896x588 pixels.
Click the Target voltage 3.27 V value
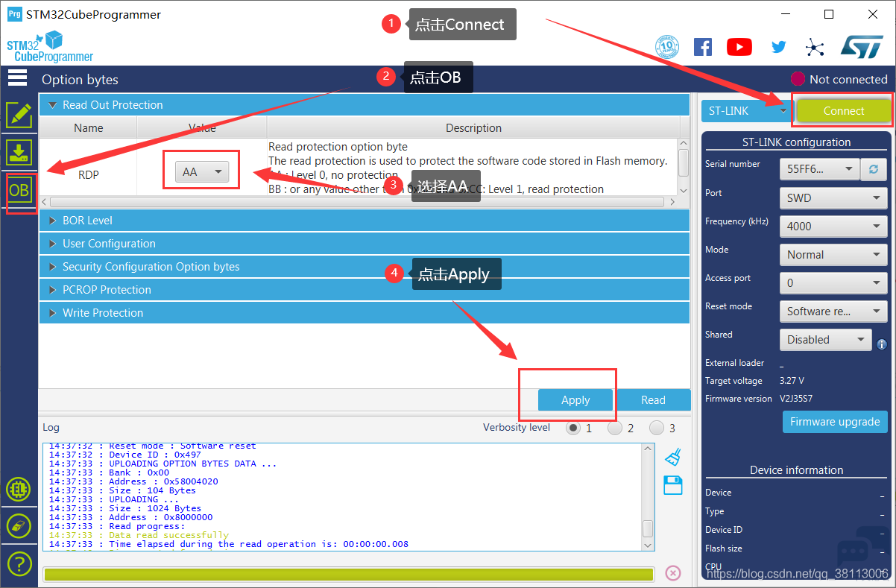pos(792,381)
